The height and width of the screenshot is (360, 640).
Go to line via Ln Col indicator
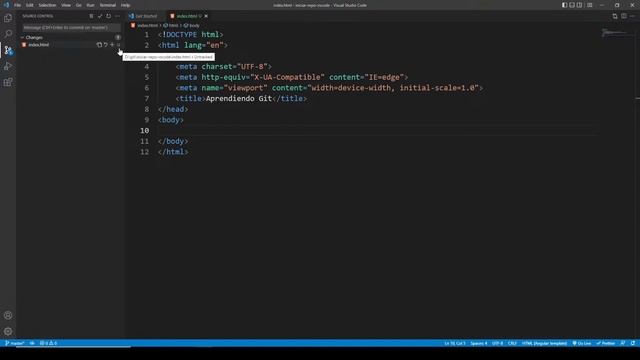[x=455, y=343]
